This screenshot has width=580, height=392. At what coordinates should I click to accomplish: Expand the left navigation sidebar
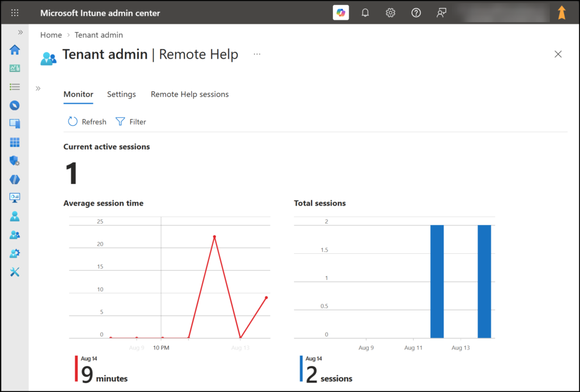pyautogui.click(x=20, y=32)
